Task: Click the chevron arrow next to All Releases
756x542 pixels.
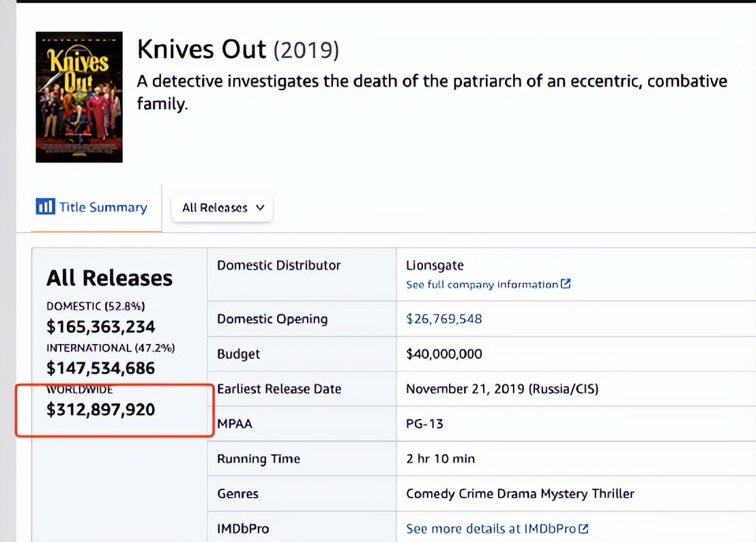Action: pyautogui.click(x=260, y=208)
